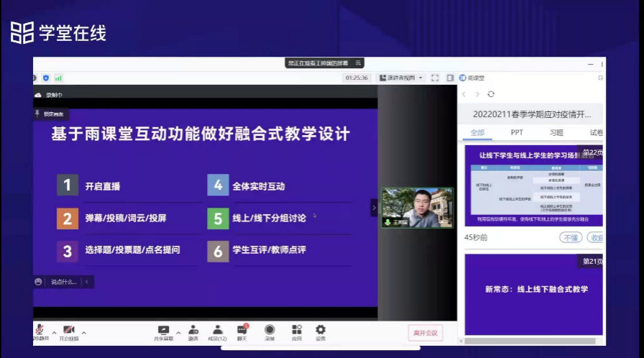This screenshot has width=644, height=358.
Task: Mark slide 22 as not understood (不懂)
Action: click(x=571, y=237)
